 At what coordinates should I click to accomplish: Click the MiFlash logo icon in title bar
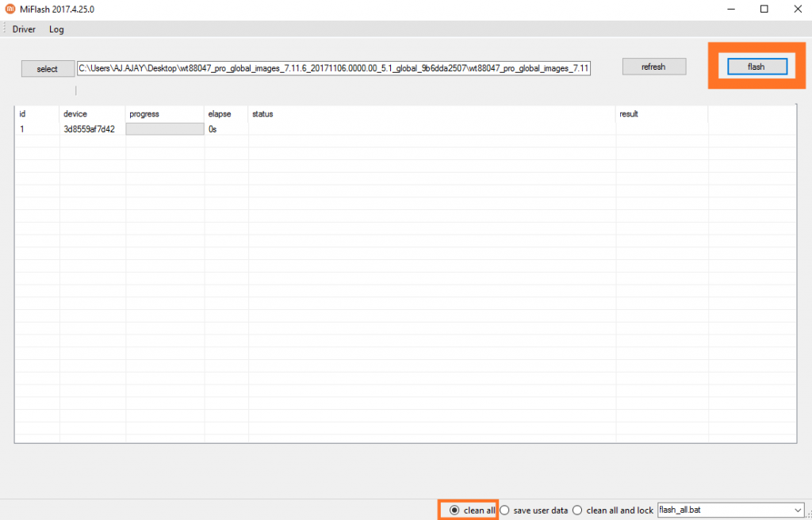(x=10, y=9)
